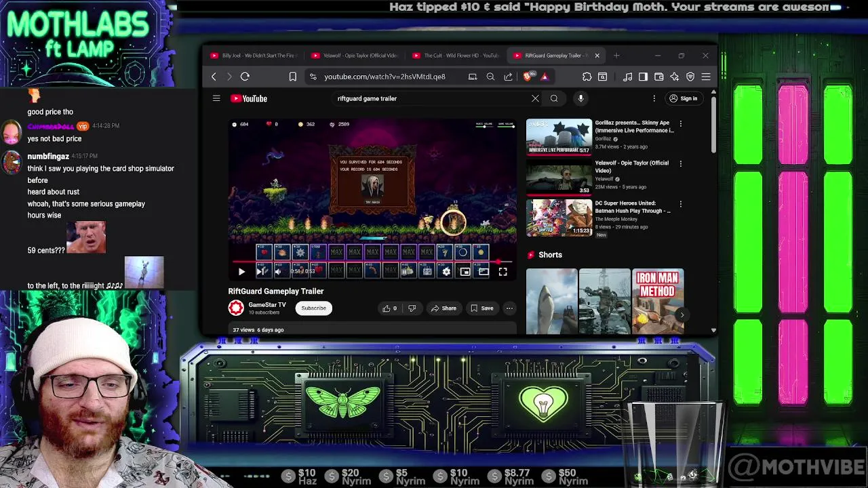868x488 pixels.
Task: Toggle subtitles/captions in video player
Action: coord(427,272)
